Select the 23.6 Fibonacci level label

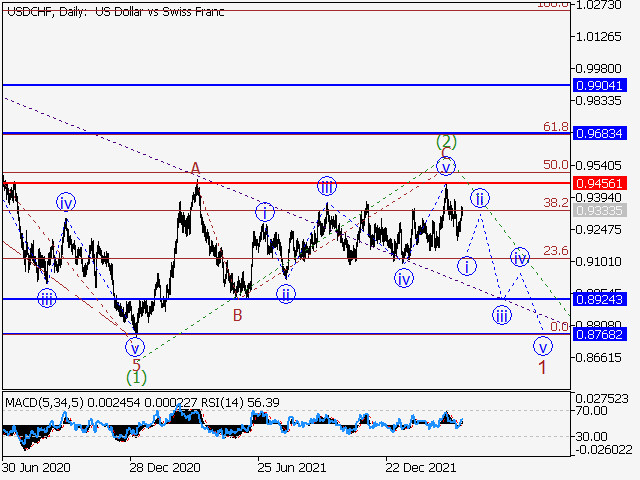pyautogui.click(x=556, y=250)
